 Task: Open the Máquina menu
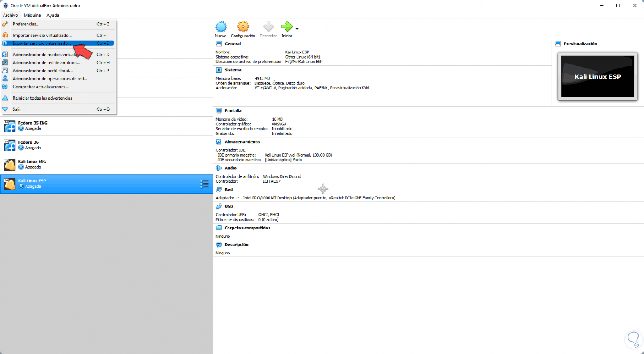point(32,15)
